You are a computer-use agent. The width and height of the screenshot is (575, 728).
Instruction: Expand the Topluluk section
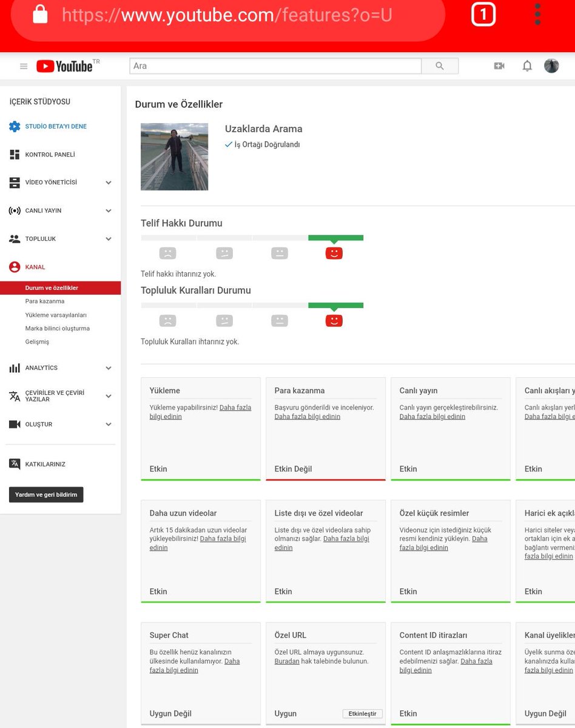coord(109,239)
